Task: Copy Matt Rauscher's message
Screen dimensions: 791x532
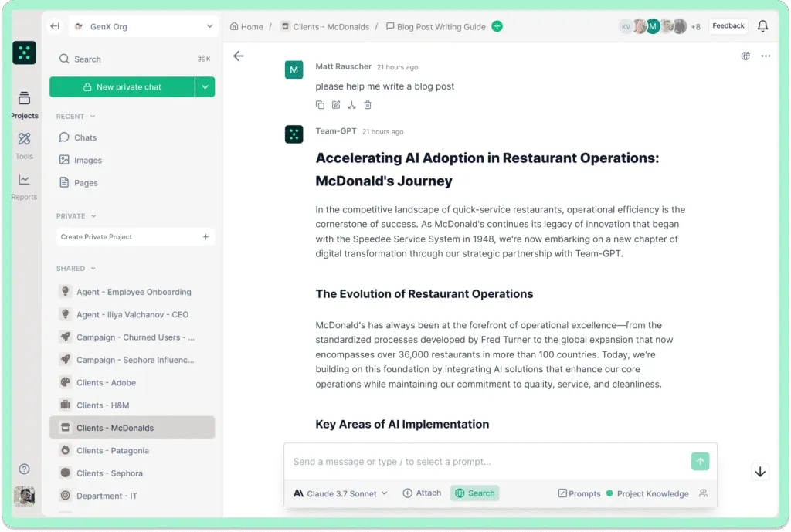Action: (320, 105)
